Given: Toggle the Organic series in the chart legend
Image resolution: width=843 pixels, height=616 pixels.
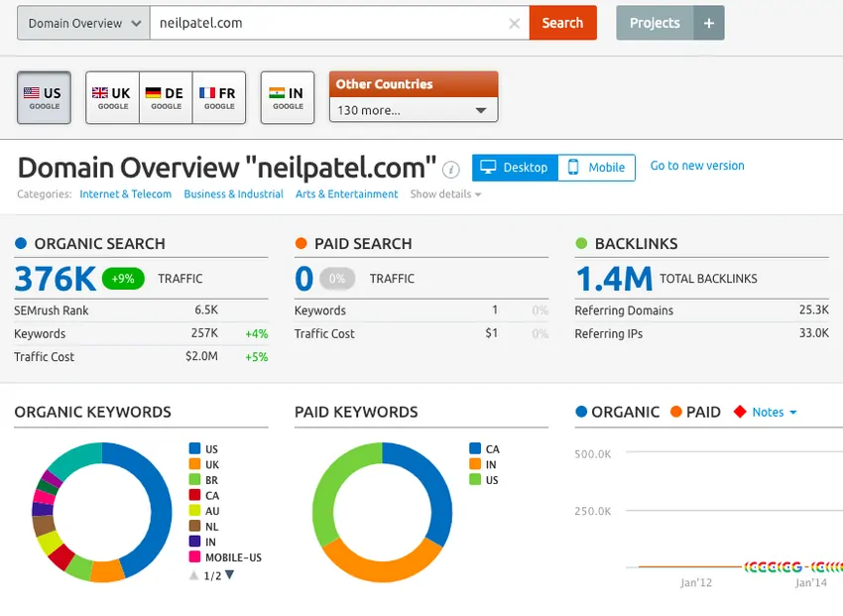Looking at the screenshot, I should (x=617, y=412).
